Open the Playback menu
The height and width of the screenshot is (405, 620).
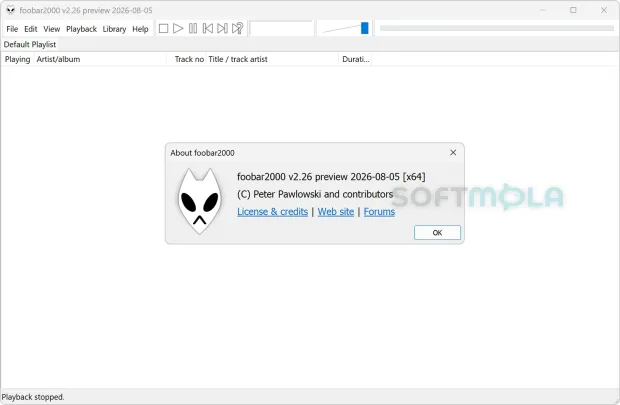click(81, 29)
